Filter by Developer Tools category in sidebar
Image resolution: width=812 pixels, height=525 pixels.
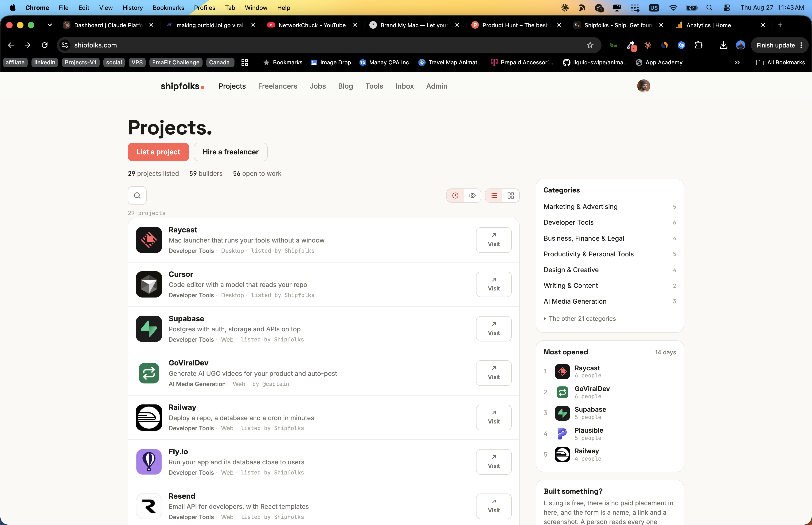[x=610, y=222]
